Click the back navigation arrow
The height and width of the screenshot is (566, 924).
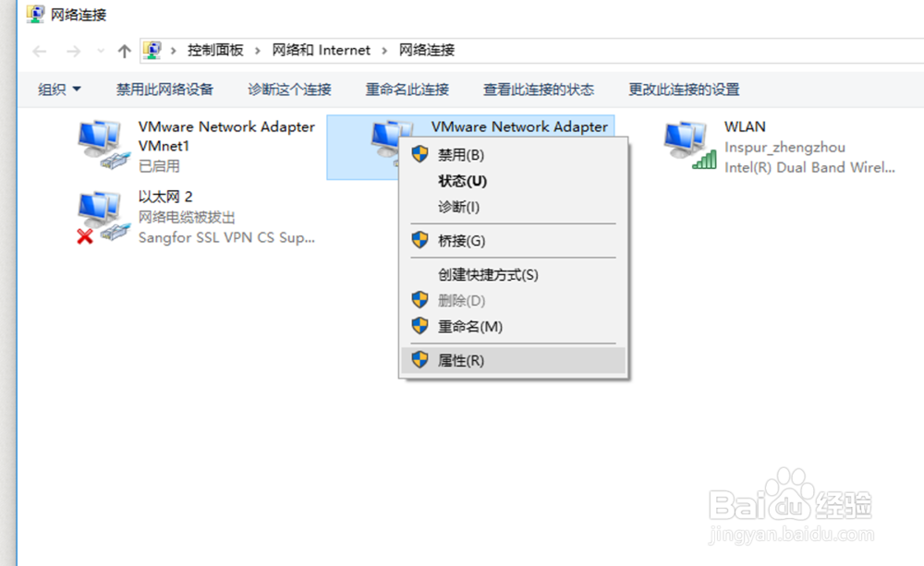click(x=40, y=51)
